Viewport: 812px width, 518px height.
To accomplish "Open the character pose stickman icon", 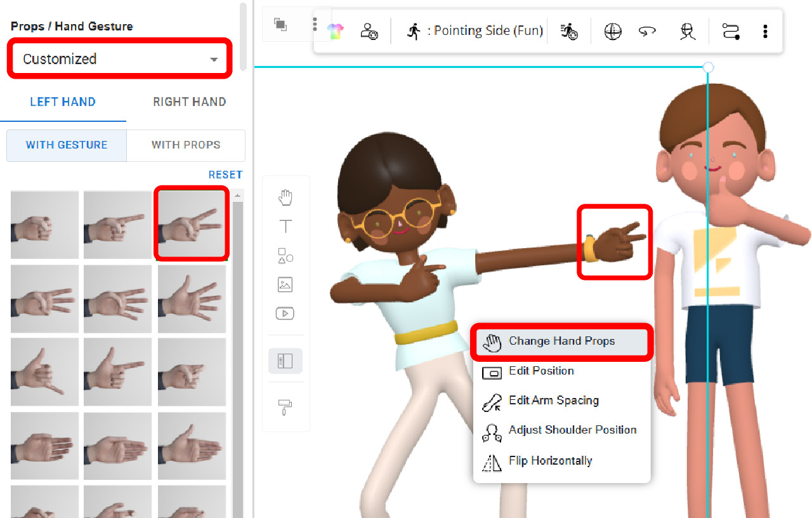I will click(686, 30).
